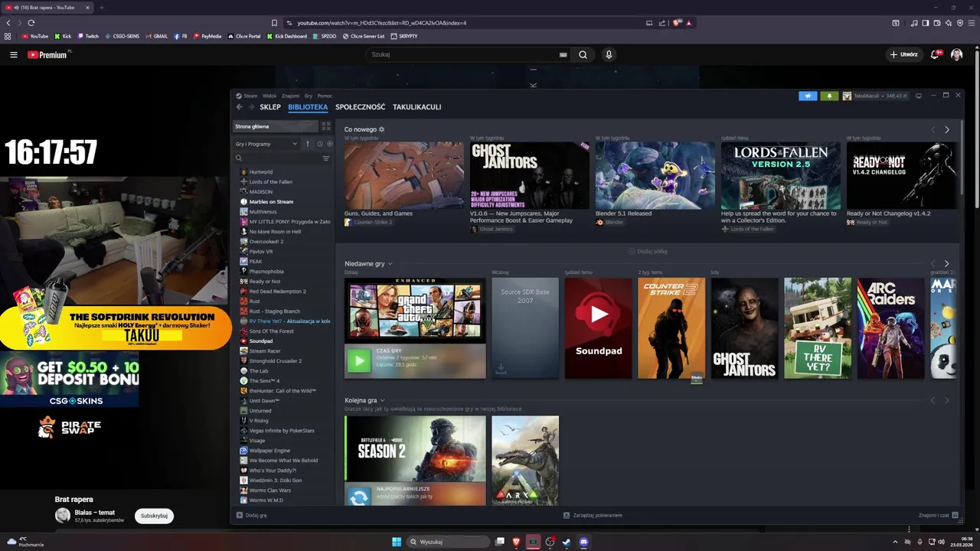Click Dodaj półkę button
Image resolution: width=980 pixels, height=551 pixels.
646,251
